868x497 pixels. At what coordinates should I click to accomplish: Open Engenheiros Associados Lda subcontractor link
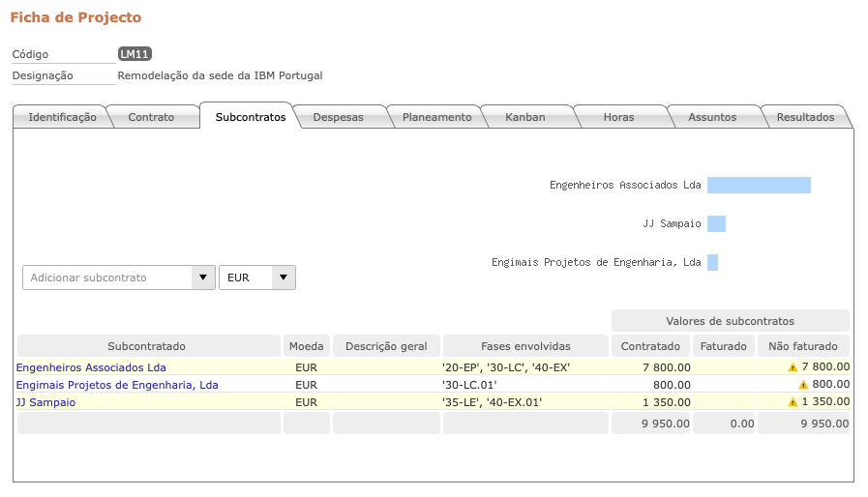(91, 367)
